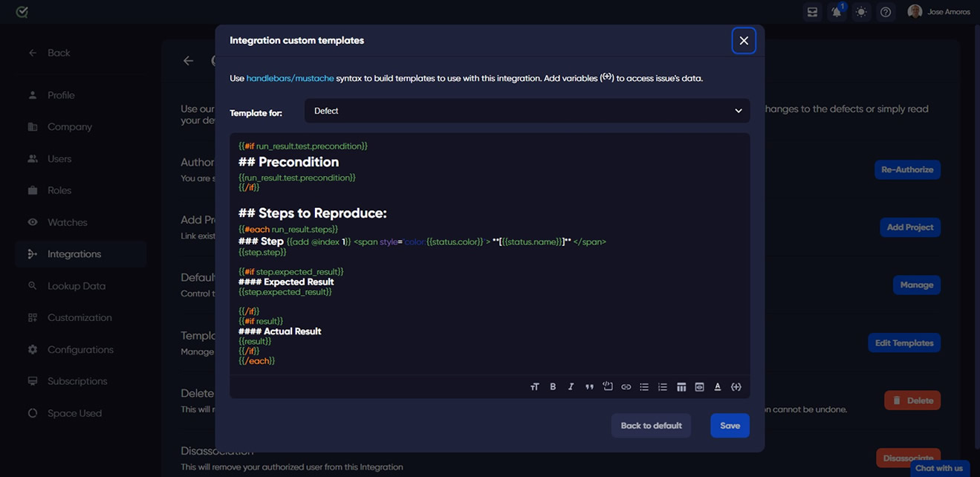Open notifications bell

(837, 12)
